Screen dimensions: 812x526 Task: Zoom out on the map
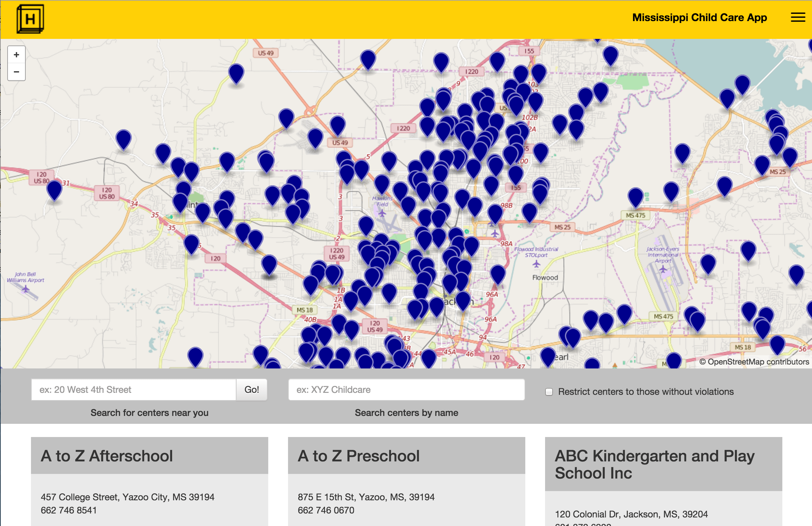pyautogui.click(x=16, y=72)
